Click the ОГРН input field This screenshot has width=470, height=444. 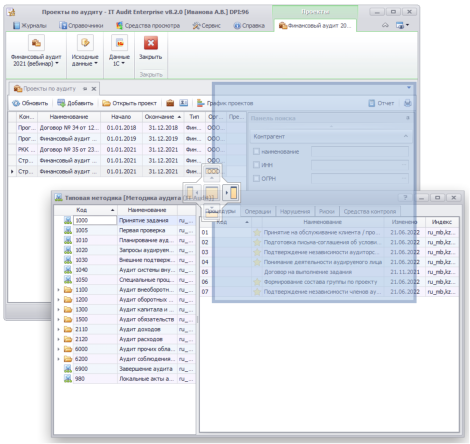click(x=360, y=179)
